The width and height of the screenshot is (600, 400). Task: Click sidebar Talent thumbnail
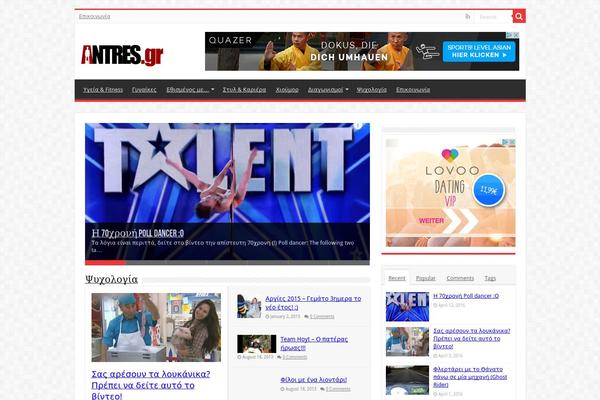(x=407, y=307)
